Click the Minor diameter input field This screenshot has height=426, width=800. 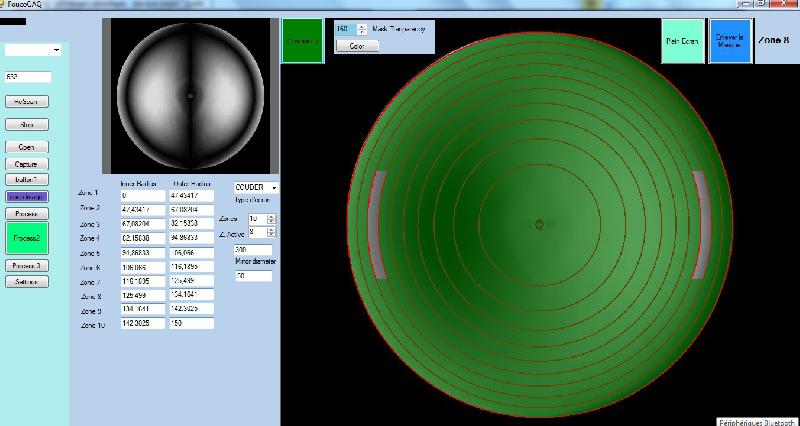point(254,276)
